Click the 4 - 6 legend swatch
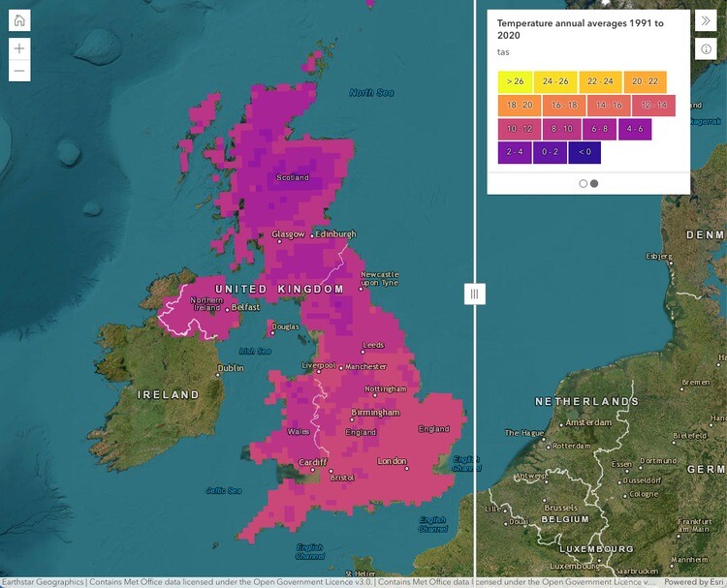The height and width of the screenshot is (588, 727). click(x=635, y=129)
